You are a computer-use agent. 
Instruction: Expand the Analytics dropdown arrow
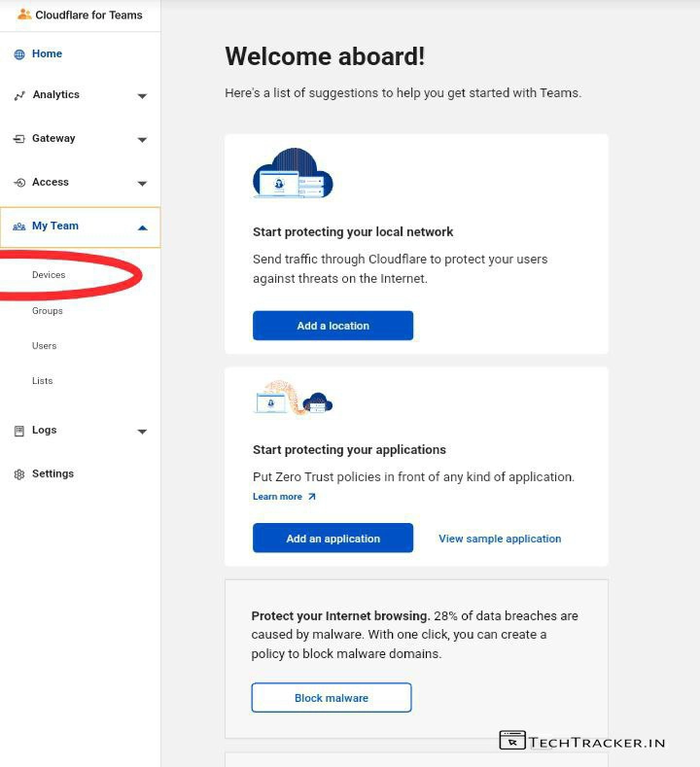(142, 96)
